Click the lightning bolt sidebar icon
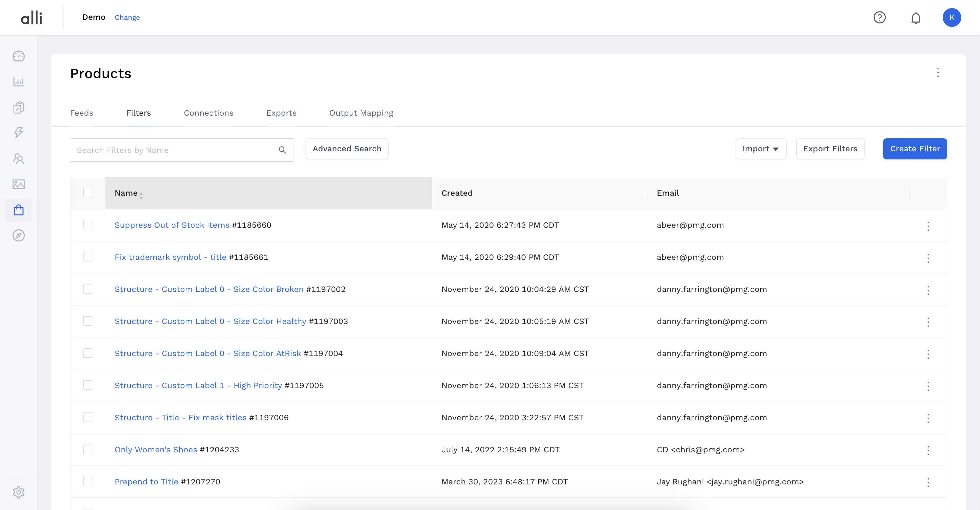The height and width of the screenshot is (510, 980). click(x=19, y=133)
